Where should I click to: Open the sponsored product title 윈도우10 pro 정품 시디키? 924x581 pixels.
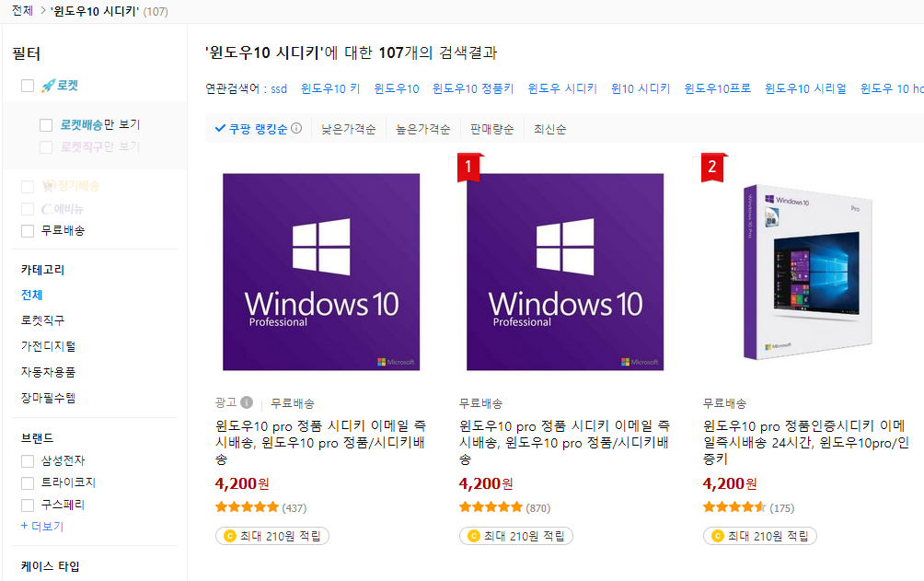320,442
